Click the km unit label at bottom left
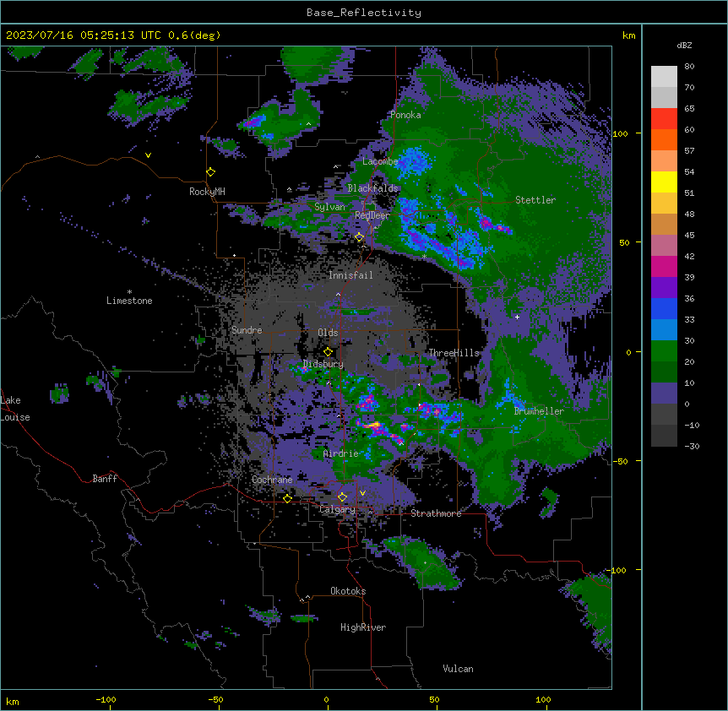The height and width of the screenshot is (711, 728). click(13, 702)
